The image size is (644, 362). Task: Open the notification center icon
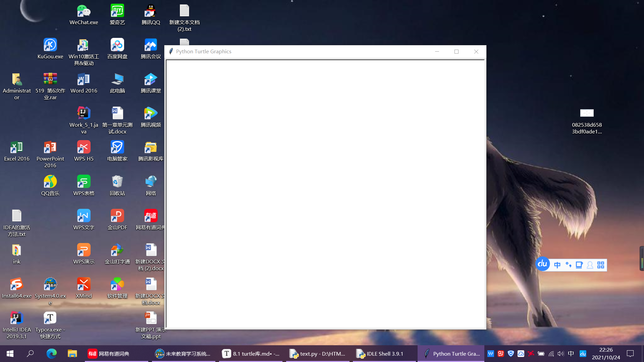tap(630, 354)
